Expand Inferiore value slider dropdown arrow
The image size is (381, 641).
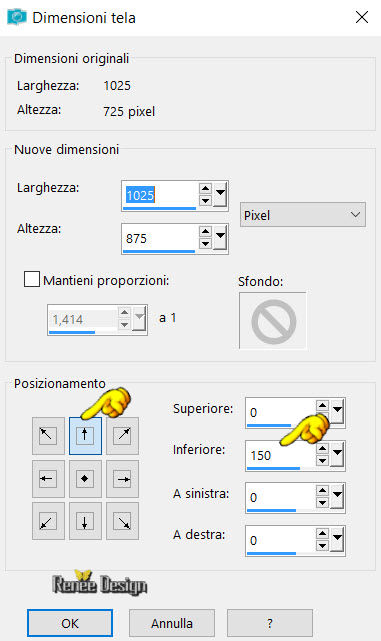coord(337,455)
